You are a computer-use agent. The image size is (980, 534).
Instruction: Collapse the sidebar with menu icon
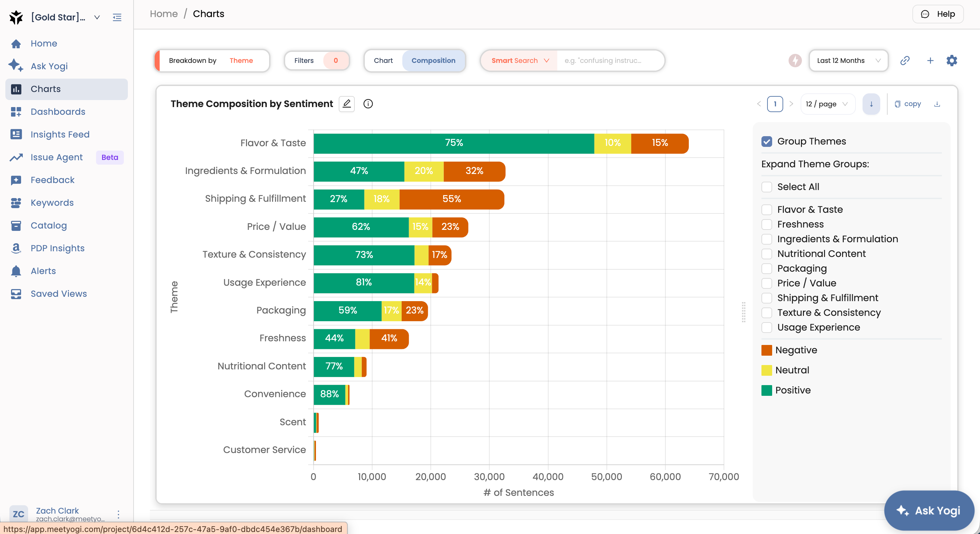tap(117, 17)
